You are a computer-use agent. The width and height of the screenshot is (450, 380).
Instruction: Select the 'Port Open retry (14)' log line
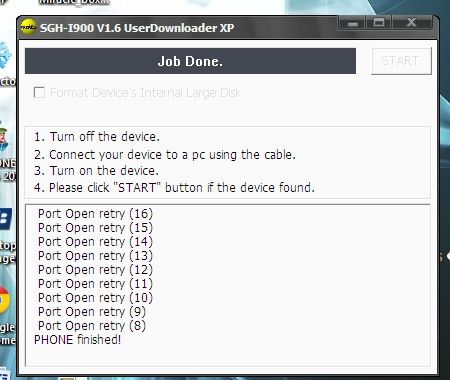[95, 242]
